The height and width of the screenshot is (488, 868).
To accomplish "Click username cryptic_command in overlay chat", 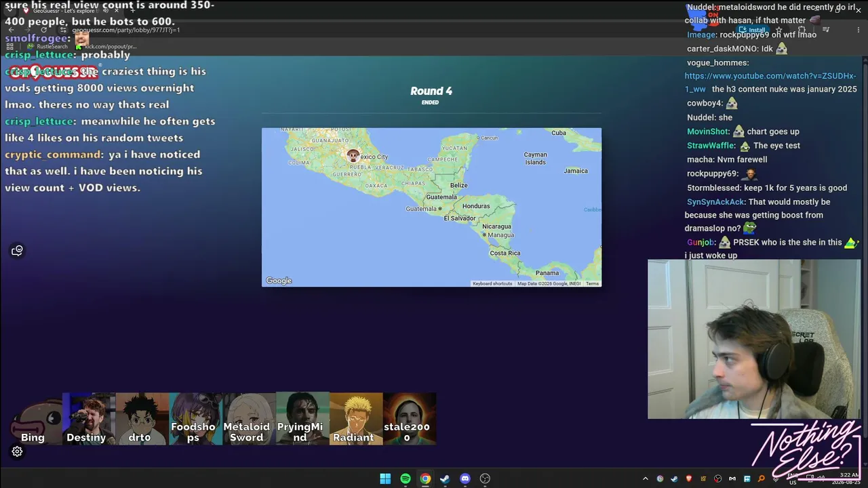I will [54, 155].
